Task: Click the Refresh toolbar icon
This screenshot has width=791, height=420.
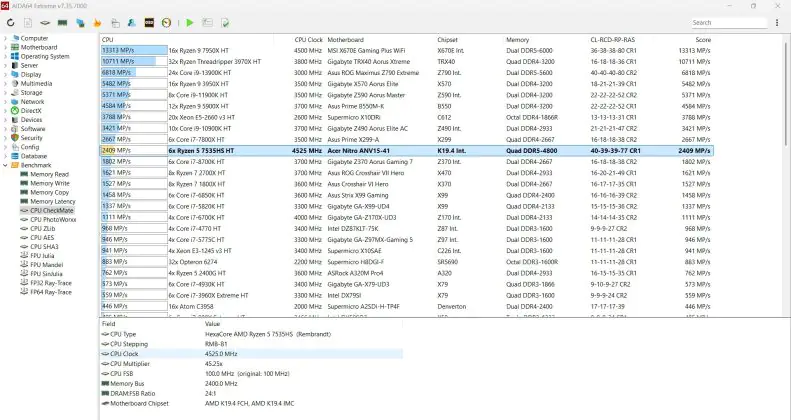Action: (11, 23)
